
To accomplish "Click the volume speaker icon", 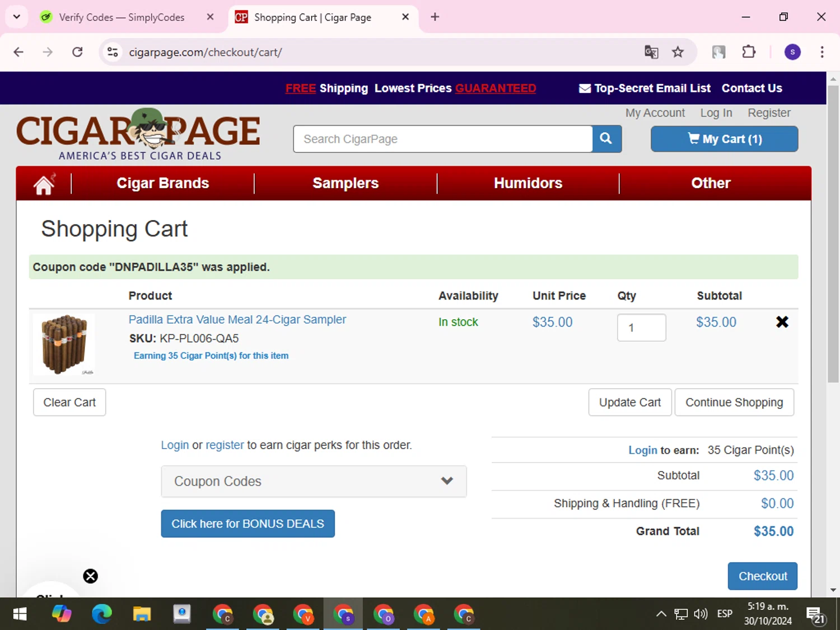I will 700,614.
